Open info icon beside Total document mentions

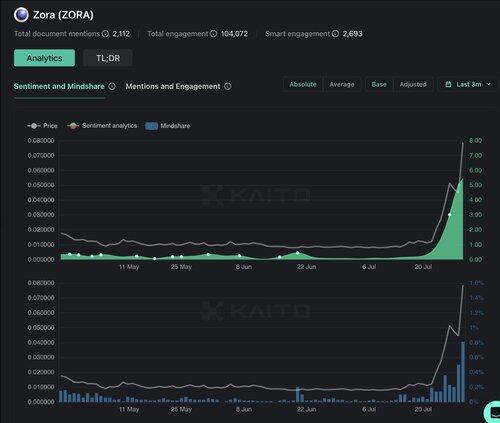[x=105, y=34]
